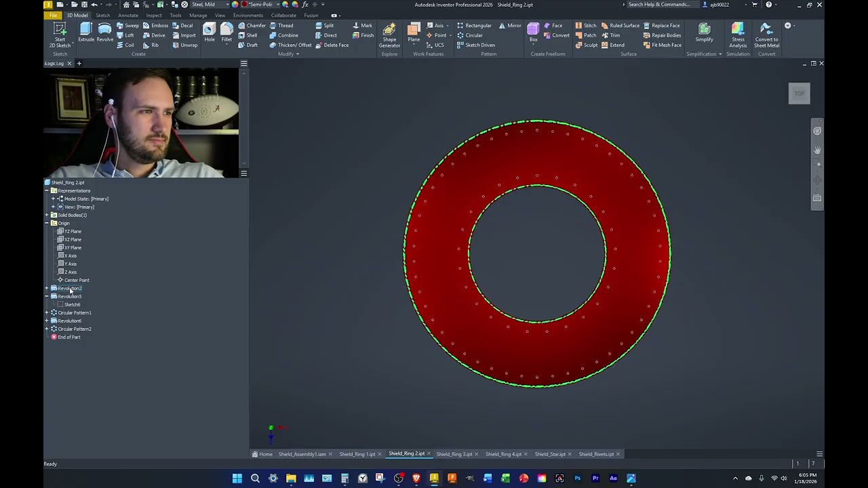This screenshot has height=488, width=868.
Task: Select Center Point in the Origin folder
Action: (x=73, y=280)
